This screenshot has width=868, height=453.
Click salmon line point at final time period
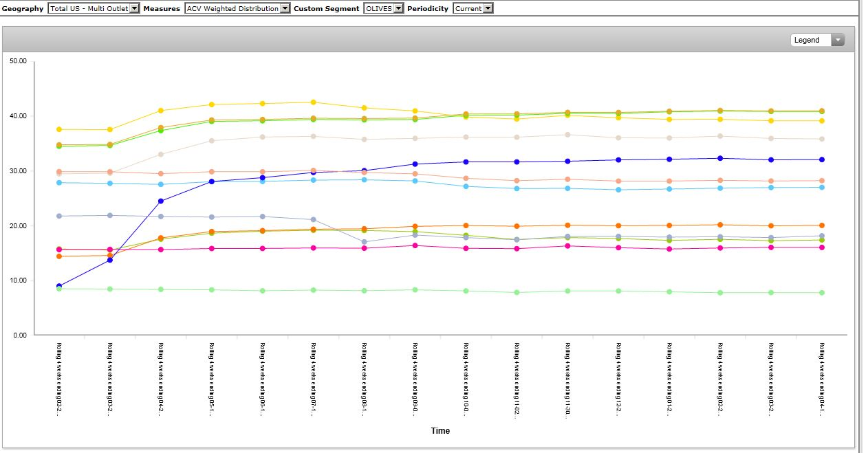[821, 181]
